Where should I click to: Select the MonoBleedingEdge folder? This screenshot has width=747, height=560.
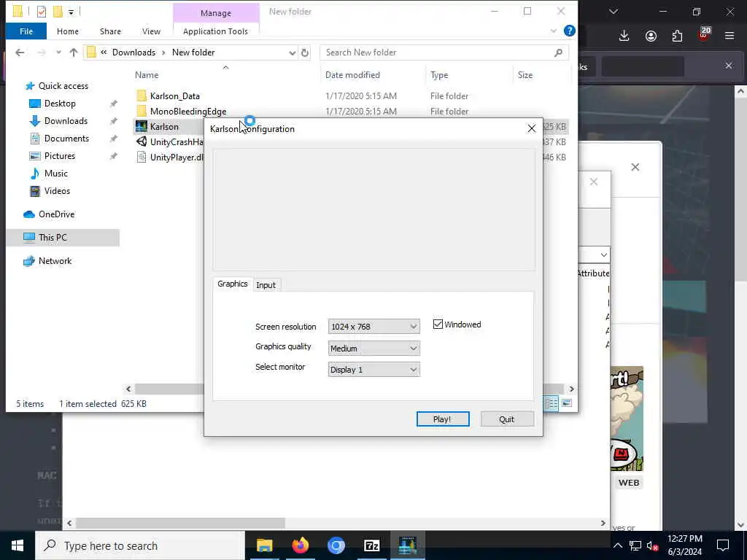(188, 112)
